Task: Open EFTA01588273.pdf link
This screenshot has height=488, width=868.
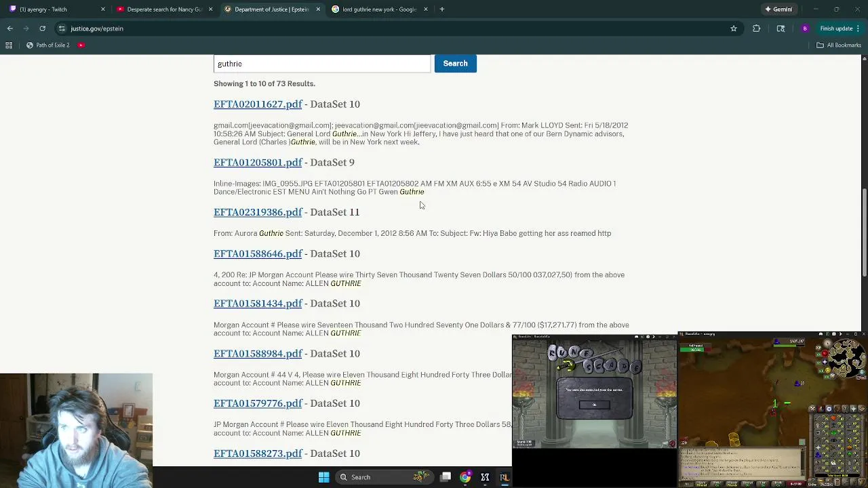Action: [x=258, y=453]
